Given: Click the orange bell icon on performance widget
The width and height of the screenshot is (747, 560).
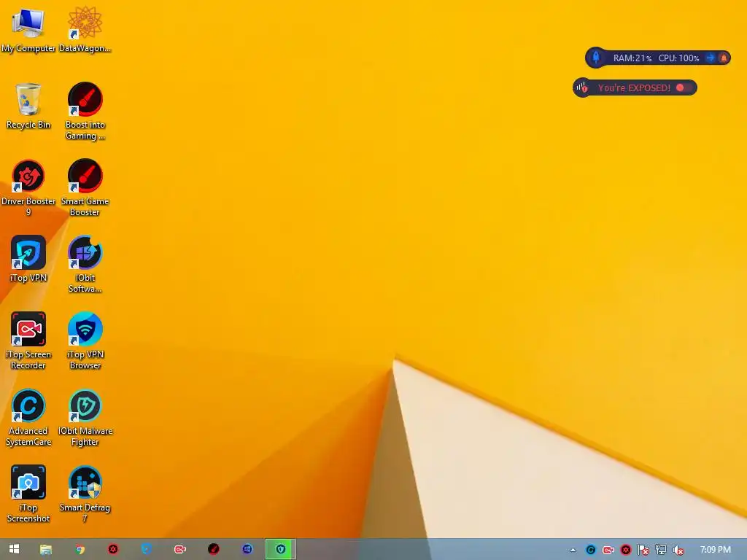Looking at the screenshot, I should click(724, 58).
